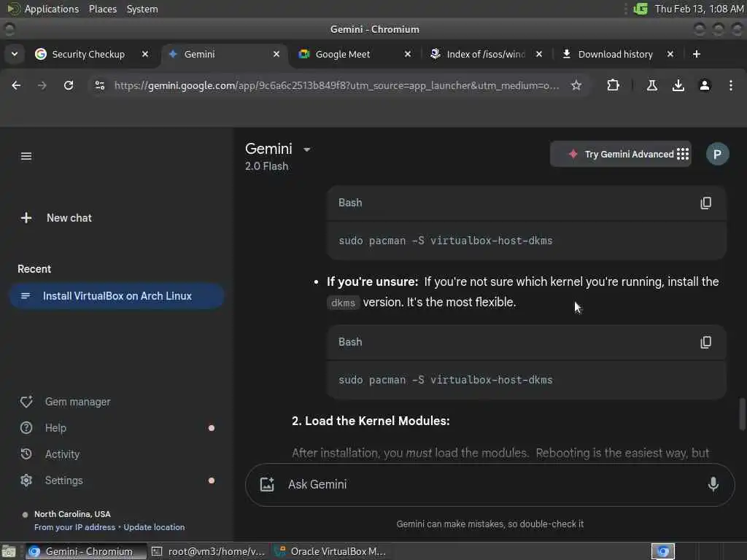Image resolution: width=747 pixels, height=560 pixels.
Task: Click the show desktop icon in taskbar
Action: pyautogui.click(x=9, y=551)
